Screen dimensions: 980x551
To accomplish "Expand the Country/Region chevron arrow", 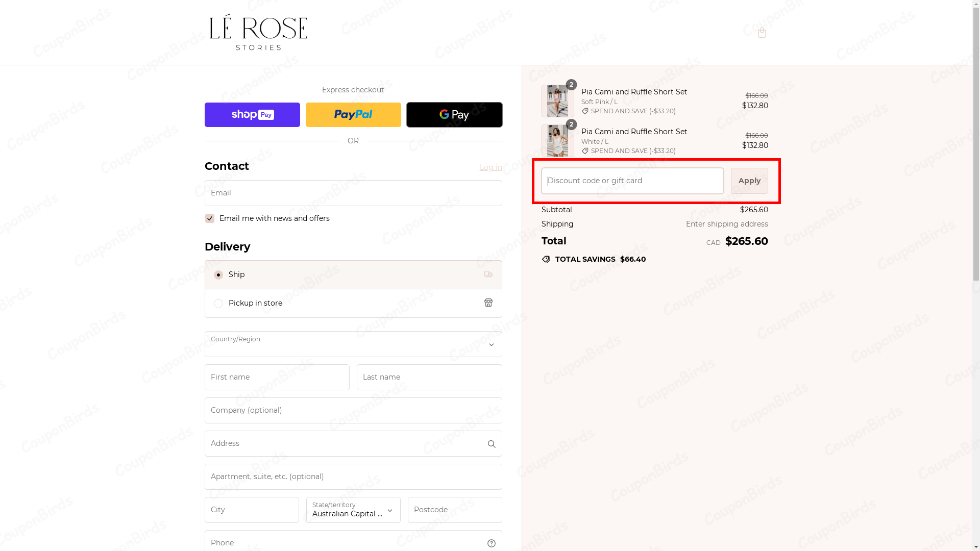I will 492,344.
